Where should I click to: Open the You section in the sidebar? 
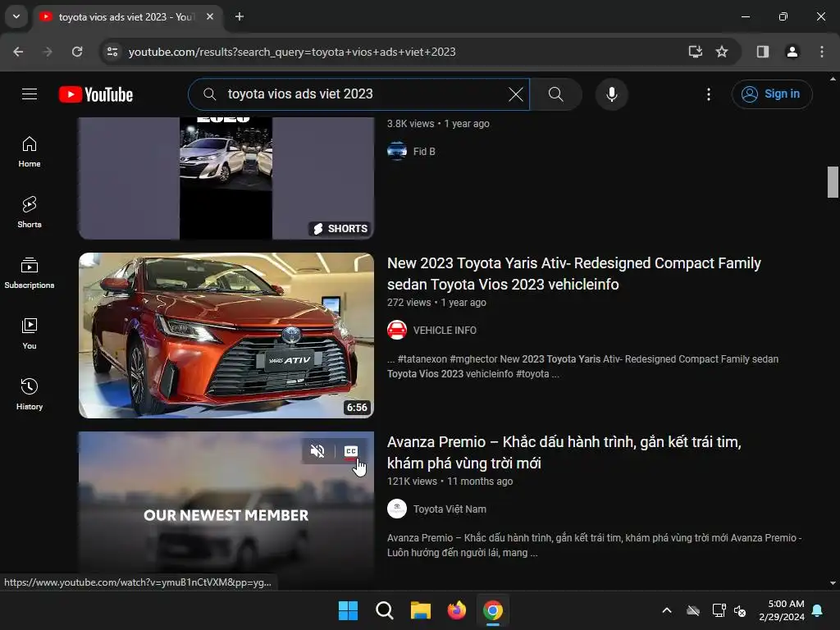point(30,333)
